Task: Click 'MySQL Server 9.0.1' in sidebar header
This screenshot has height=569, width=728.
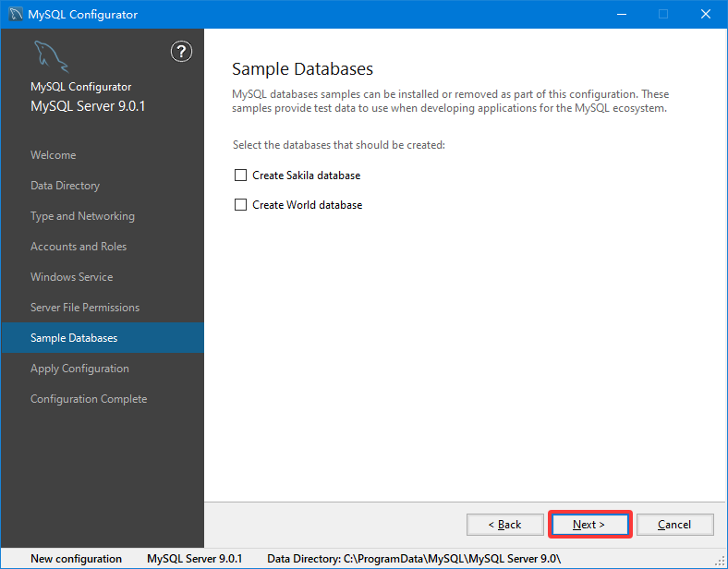Action: click(x=88, y=106)
